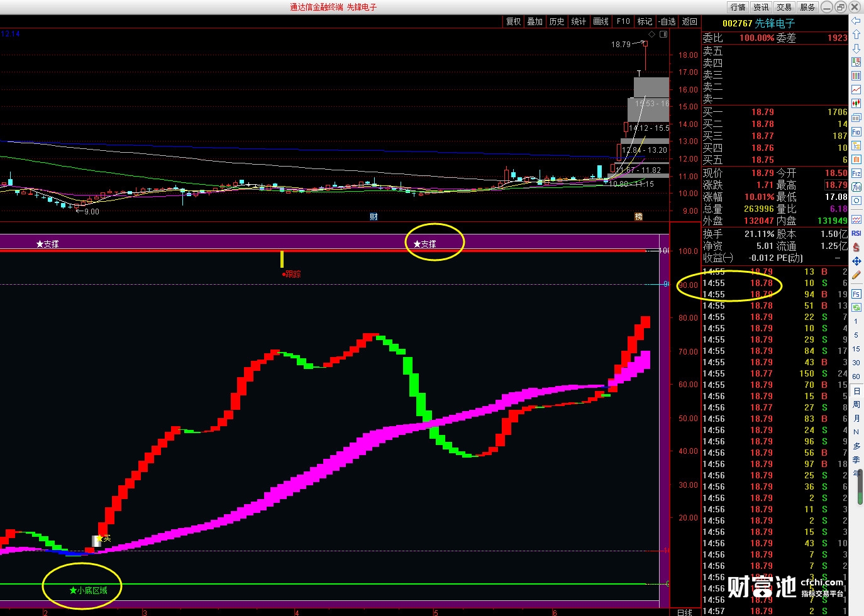864x616 pixels.
Task: Open the stacked windows news icon
Action: [x=856, y=118]
